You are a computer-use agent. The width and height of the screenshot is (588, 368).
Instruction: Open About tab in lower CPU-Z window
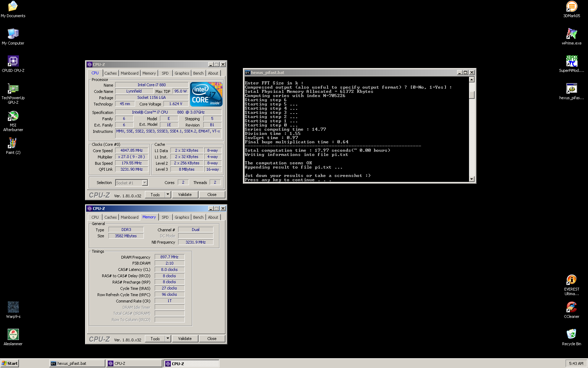coord(213,217)
